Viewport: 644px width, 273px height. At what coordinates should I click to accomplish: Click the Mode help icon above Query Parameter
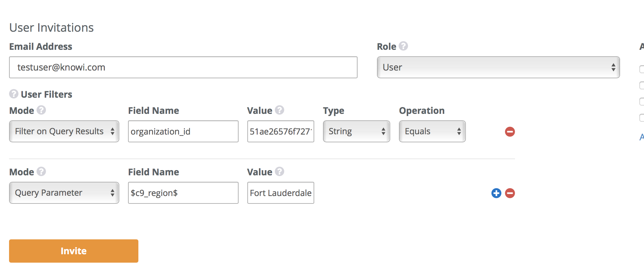tap(41, 171)
